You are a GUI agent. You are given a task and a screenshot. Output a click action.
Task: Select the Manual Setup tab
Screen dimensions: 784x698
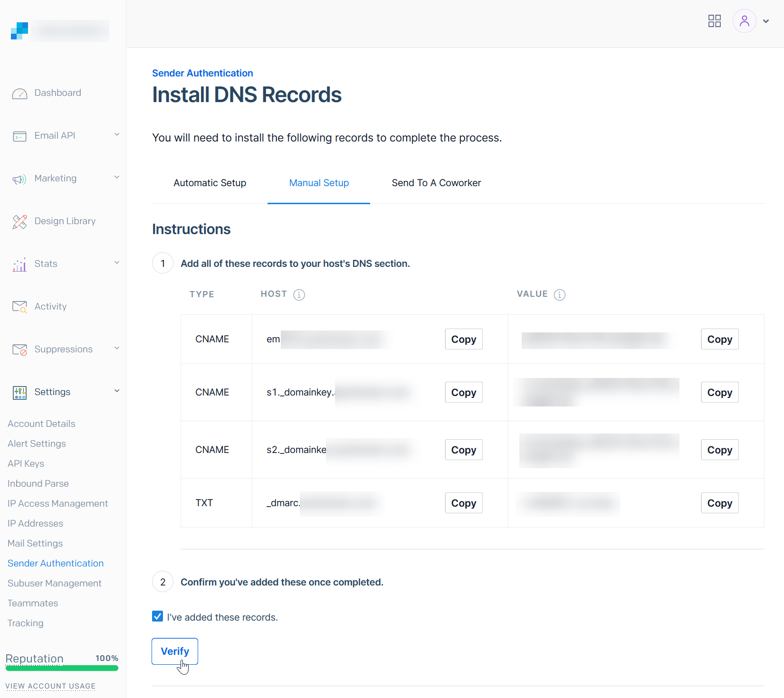click(x=319, y=183)
